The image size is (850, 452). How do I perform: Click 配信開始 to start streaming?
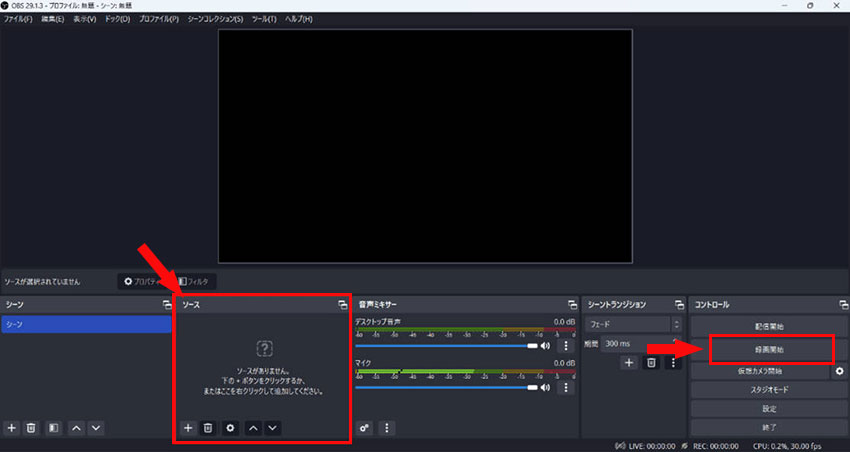point(769,326)
